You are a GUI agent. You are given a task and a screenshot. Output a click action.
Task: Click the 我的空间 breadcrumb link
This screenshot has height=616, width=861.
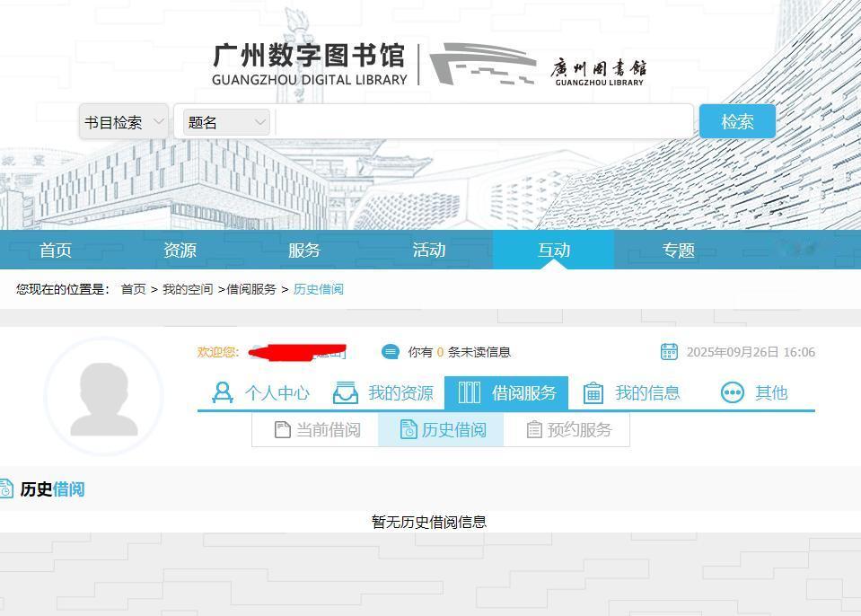pos(188,289)
